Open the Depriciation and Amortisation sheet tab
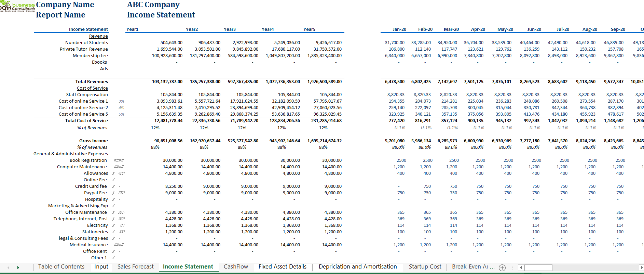This screenshot has width=644, height=274. click(358, 267)
